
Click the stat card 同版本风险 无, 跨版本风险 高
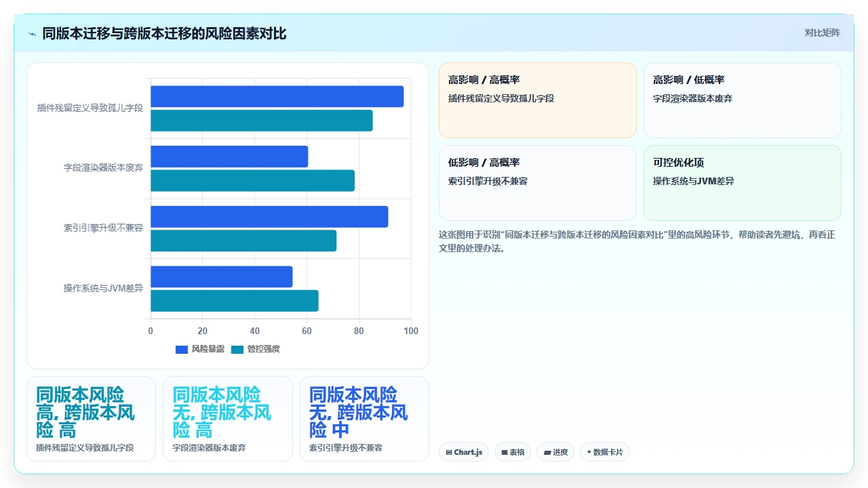click(x=228, y=419)
